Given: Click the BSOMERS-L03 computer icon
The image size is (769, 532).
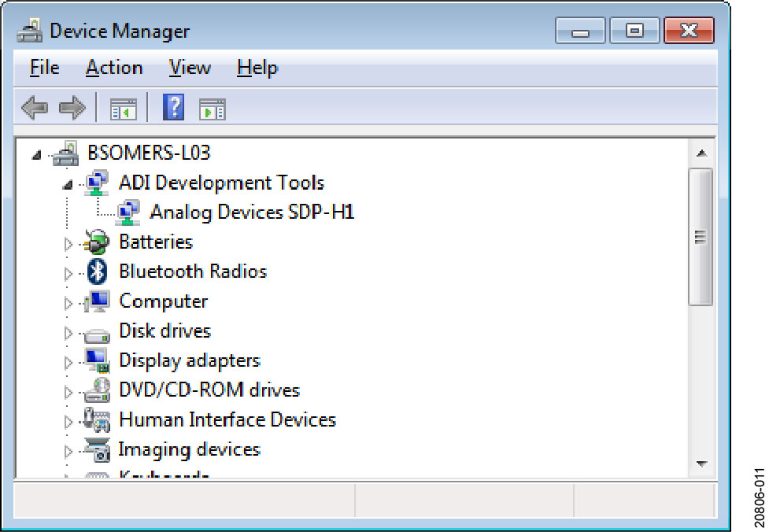Looking at the screenshot, I should click(65, 153).
